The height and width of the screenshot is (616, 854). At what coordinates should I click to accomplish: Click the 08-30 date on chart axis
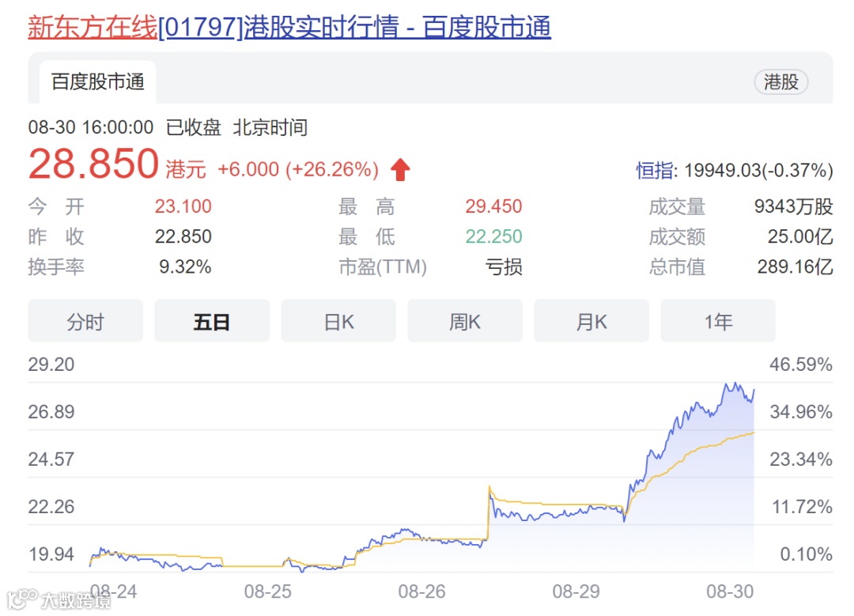click(x=730, y=591)
